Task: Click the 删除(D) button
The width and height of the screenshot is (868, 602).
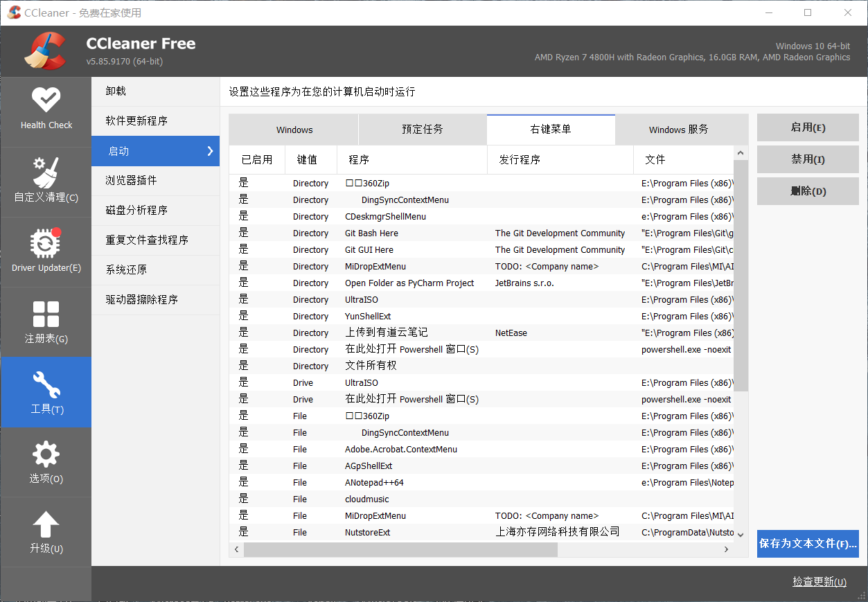Action: click(x=808, y=191)
